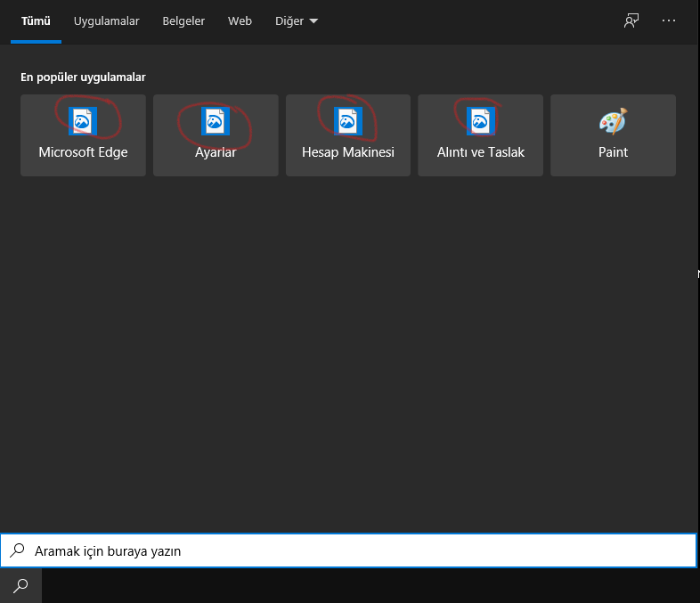The width and height of the screenshot is (700, 603).
Task: Select the Belgeler tab
Action: 183,20
